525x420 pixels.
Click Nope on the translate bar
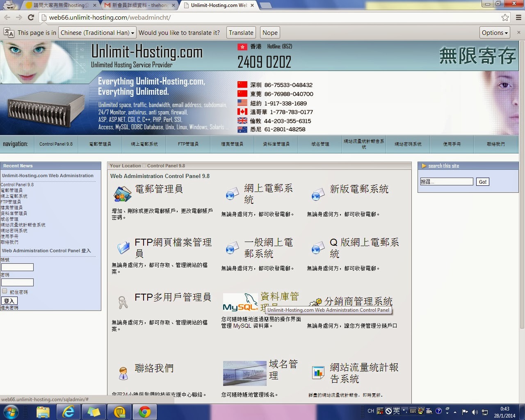coord(270,33)
